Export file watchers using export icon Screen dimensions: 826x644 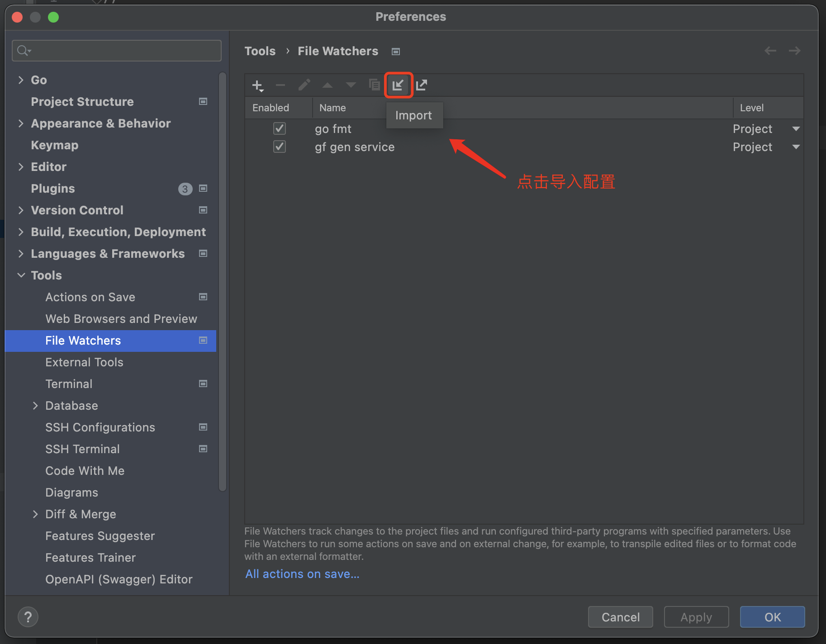click(422, 85)
